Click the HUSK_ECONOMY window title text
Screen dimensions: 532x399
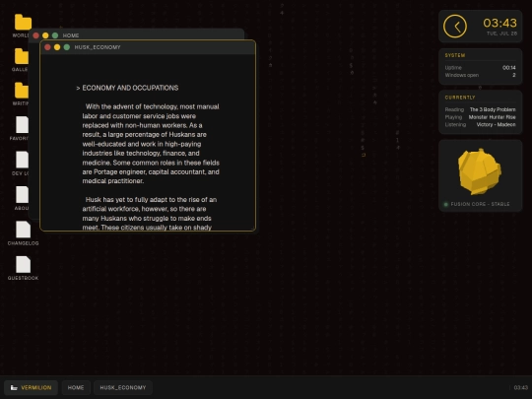coord(98,47)
